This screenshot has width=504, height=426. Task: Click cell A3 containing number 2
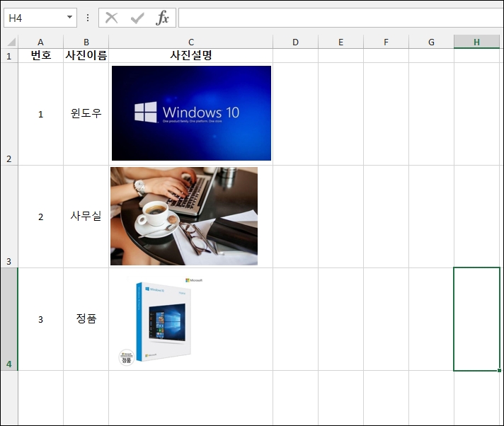coord(40,217)
